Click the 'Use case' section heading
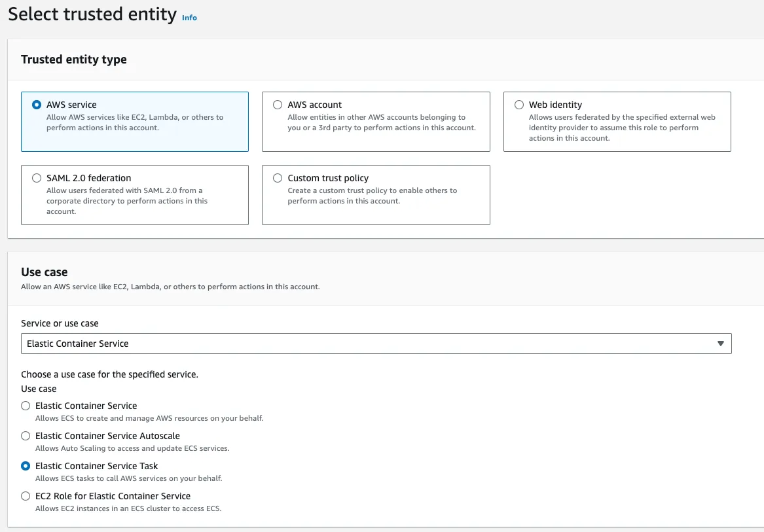 pos(45,272)
